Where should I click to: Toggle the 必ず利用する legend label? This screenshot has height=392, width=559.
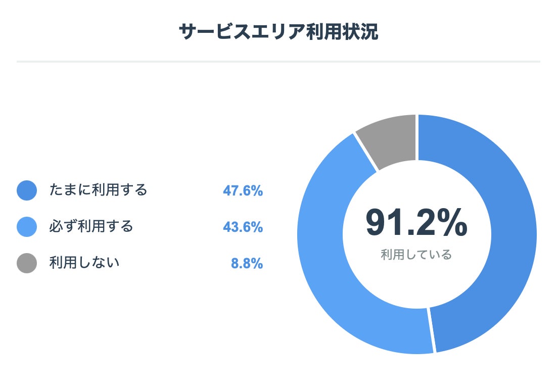point(91,227)
